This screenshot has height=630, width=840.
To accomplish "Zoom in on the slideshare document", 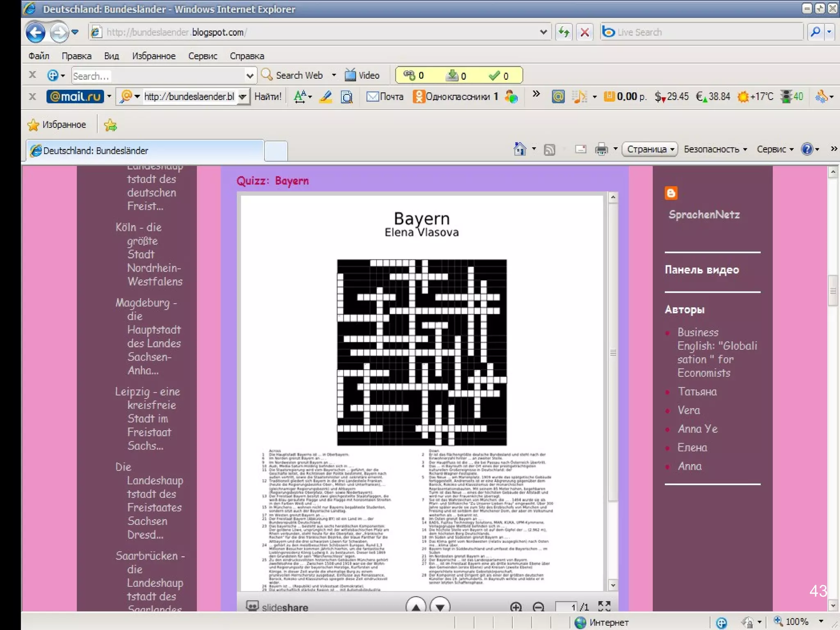I will (516, 607).
